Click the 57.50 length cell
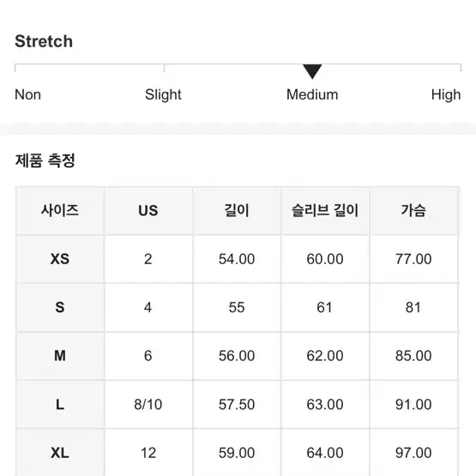This screenshot has width=476, height=476. (x=237, y=404)
